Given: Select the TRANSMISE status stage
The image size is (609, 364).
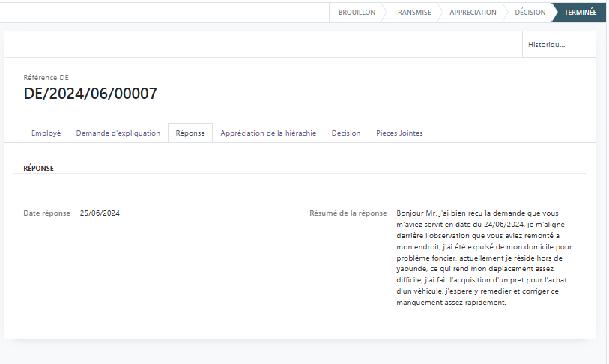Looking at the screenshot, I should 413,13.
